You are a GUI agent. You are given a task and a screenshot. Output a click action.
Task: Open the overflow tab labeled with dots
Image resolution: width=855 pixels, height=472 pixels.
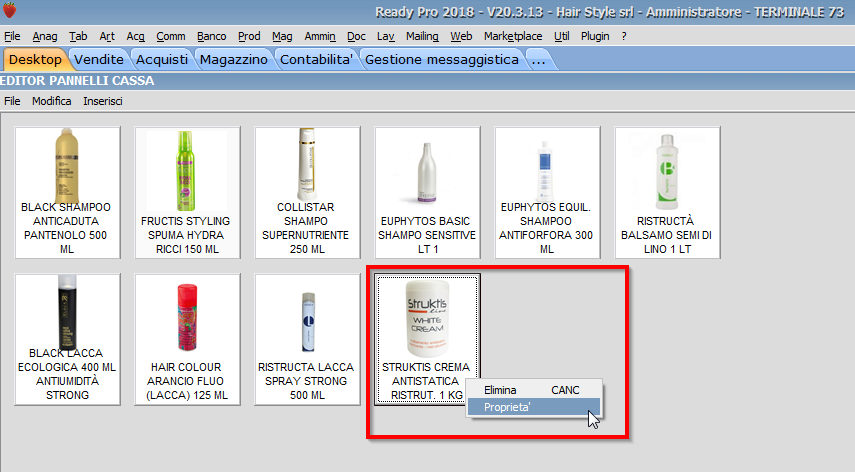point(539,59)
